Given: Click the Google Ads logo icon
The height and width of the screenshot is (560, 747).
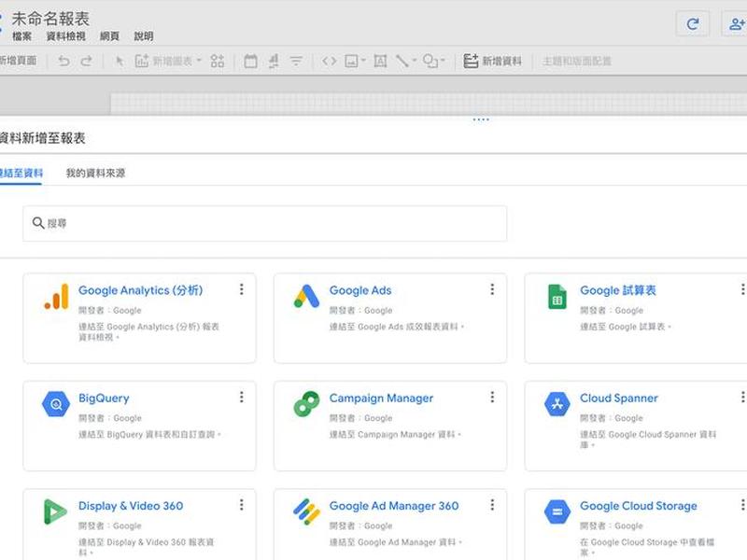Looking at the screenshot, I should tap(307, 296).
